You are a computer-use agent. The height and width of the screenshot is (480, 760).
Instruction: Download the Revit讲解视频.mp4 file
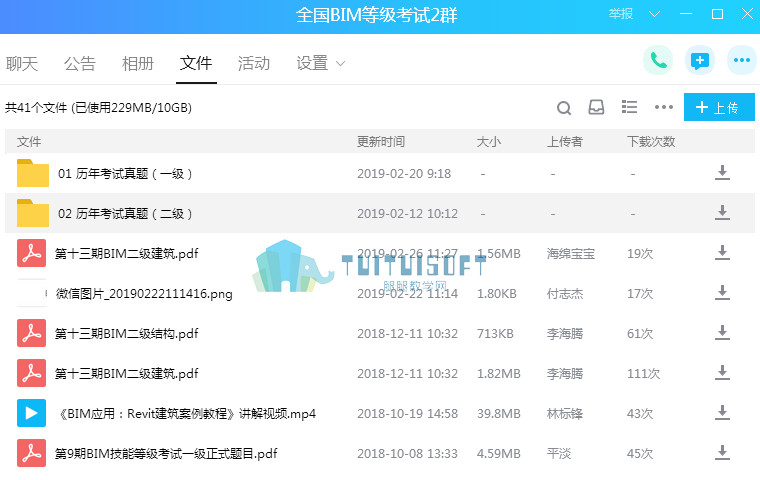pyautogui.click(x=722, y=413)
